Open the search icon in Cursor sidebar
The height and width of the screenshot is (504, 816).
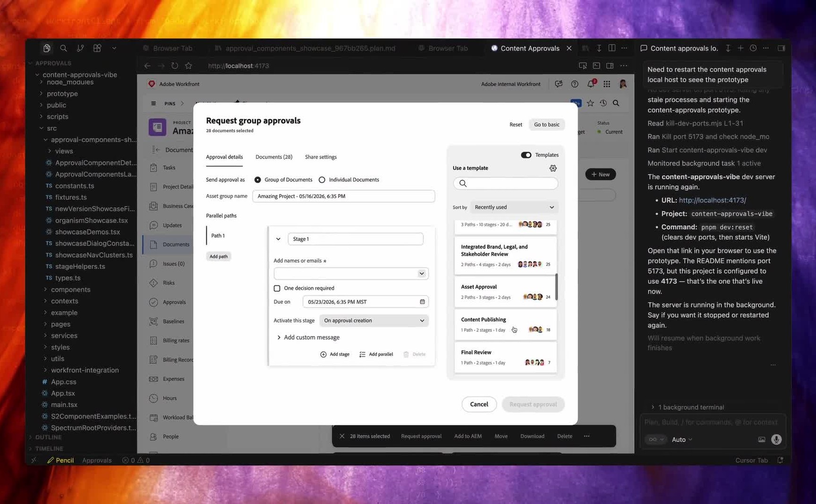click(63, 48)
